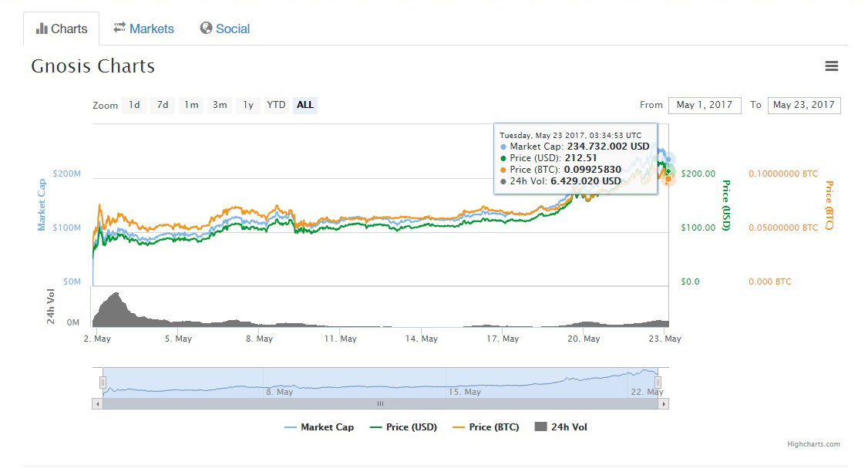Image resolution: width=868 pixels, height=472 pixels.
Task: Click the 0.10000000 BTC axis label
Action: pyautogui.click(x=783, y=174)
